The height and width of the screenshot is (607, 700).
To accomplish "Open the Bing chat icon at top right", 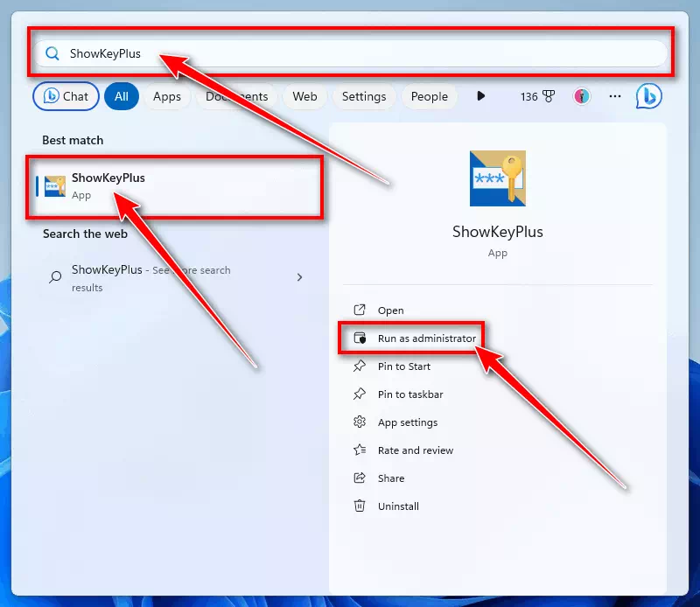I will coord(648,96).
